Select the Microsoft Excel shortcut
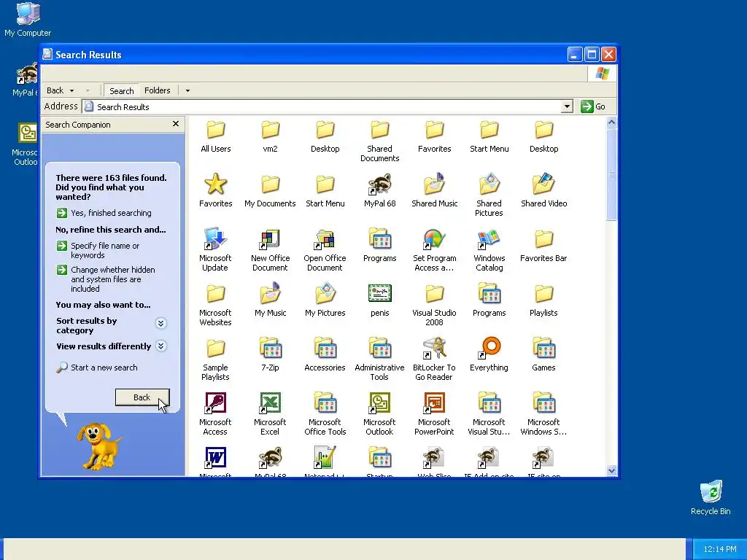 pos(270,414)
